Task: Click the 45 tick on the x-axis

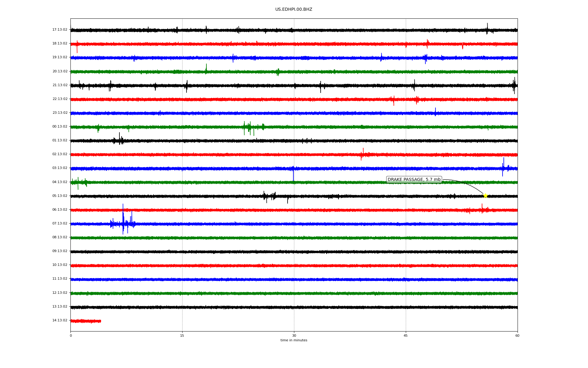Action: [406, 336]
